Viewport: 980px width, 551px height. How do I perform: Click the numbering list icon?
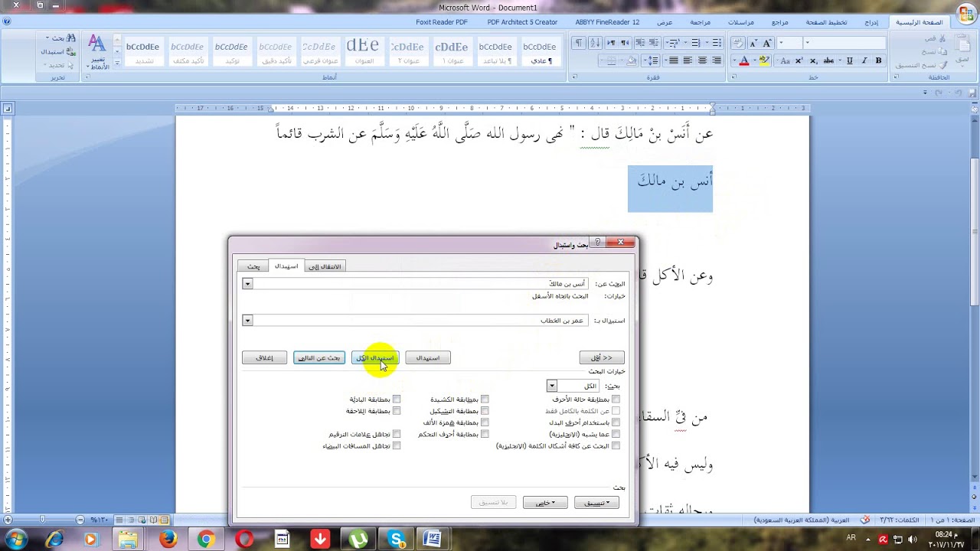(694, 43)
